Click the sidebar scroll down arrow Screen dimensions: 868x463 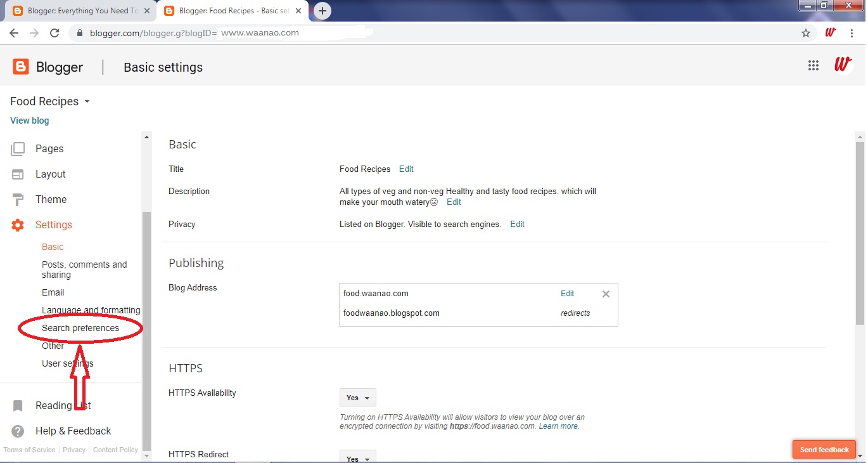[x=147, y=455]
